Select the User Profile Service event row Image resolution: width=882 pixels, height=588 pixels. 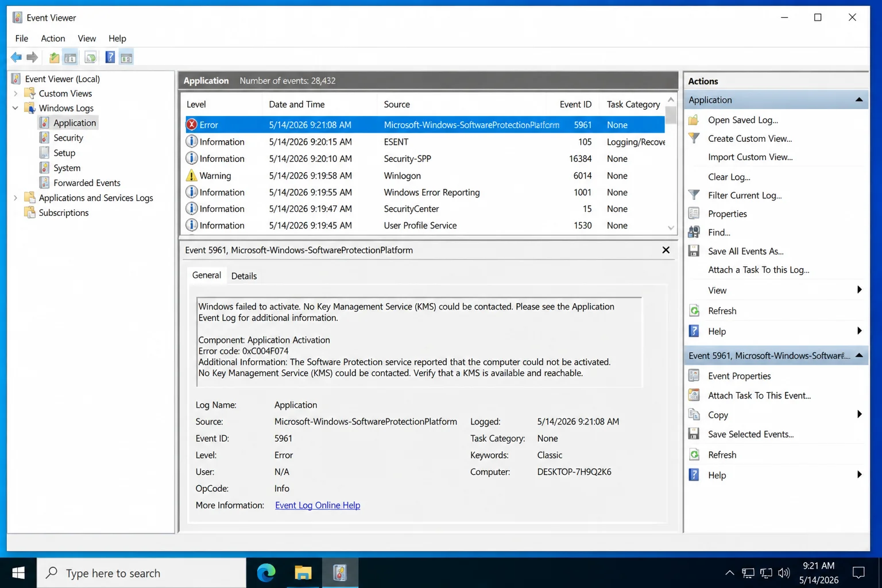pyautogui.click(x=424, y=226)
